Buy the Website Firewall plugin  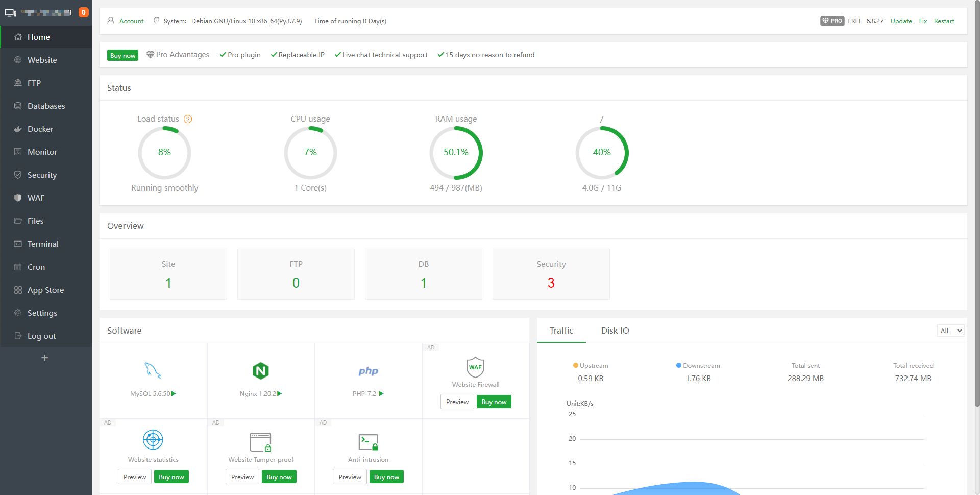(x=494, y=402)
